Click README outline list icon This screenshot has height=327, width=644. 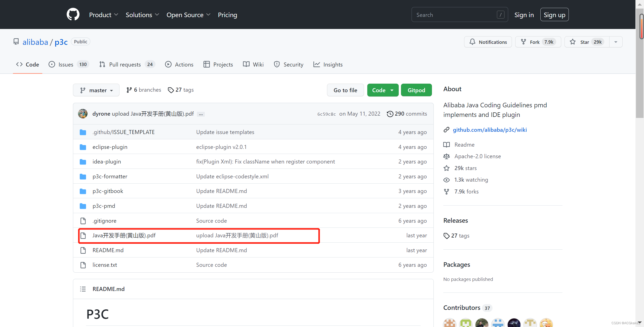pyautogui.click(x=83, y=289)
